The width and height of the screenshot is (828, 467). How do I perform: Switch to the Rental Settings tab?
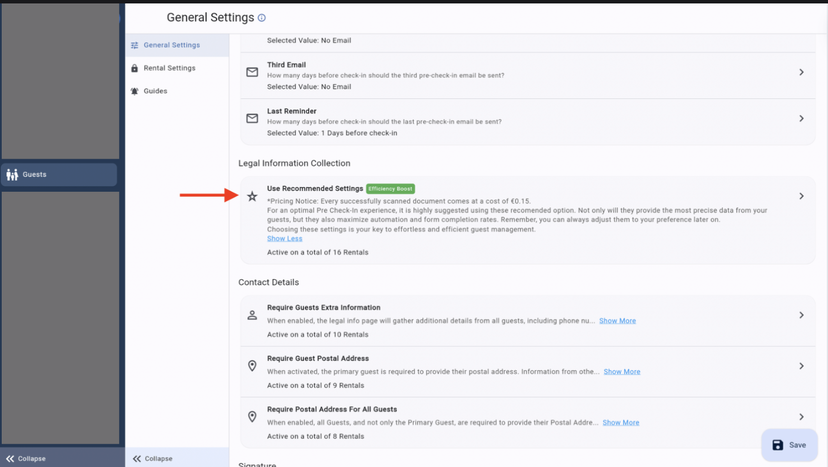169,68
